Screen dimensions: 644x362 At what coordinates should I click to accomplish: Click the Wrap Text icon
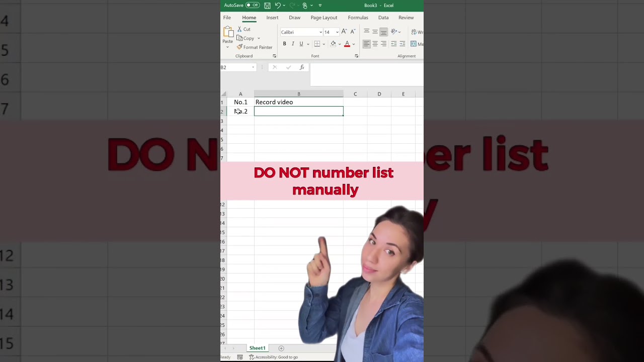(414, 32)
